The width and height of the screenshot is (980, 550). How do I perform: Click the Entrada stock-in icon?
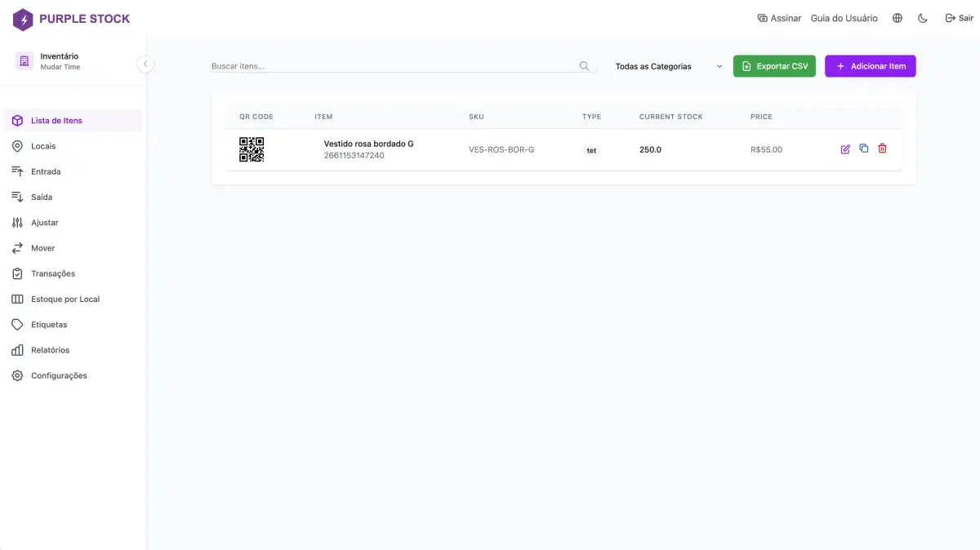click(x=17, y=171)
